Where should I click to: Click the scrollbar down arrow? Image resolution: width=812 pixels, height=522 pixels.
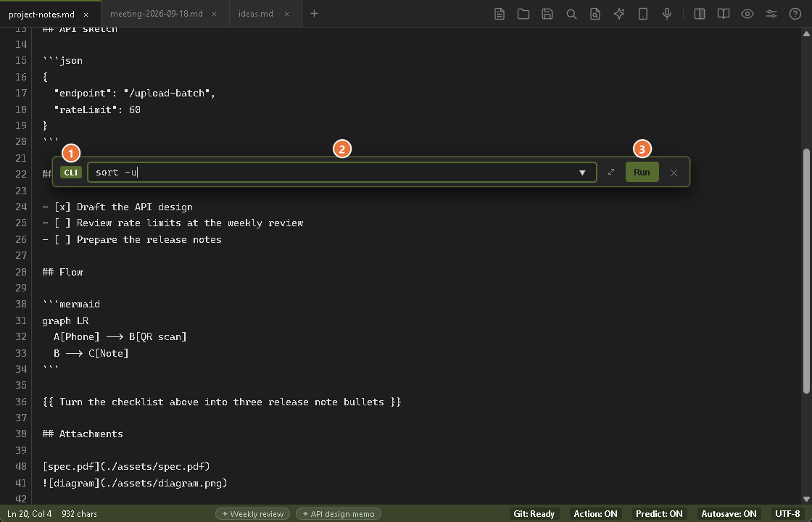click(x=806, y=499)
